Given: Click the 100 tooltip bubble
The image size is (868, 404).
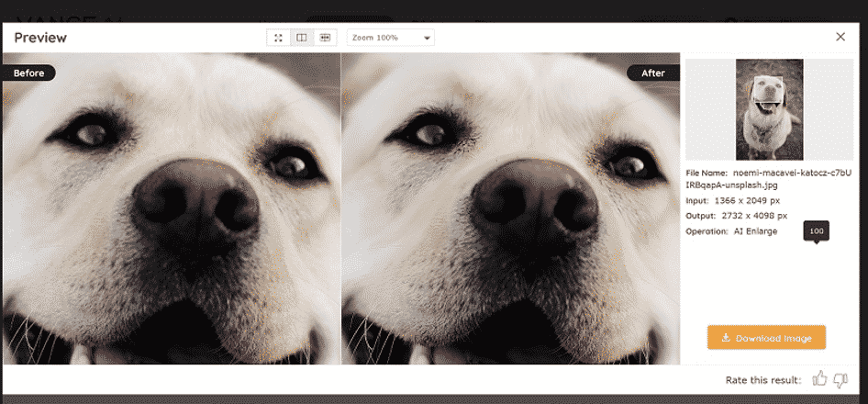Looking at the screenshot, I should click(817, 231).
